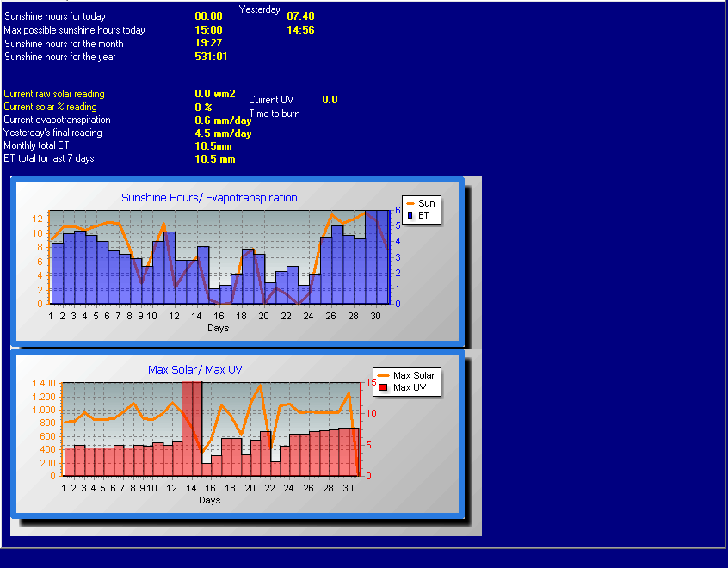The width and height of the screenshot is (728, 568).
Task: Click the orange Max Solar legend swatch
Action: click(384, 375)
